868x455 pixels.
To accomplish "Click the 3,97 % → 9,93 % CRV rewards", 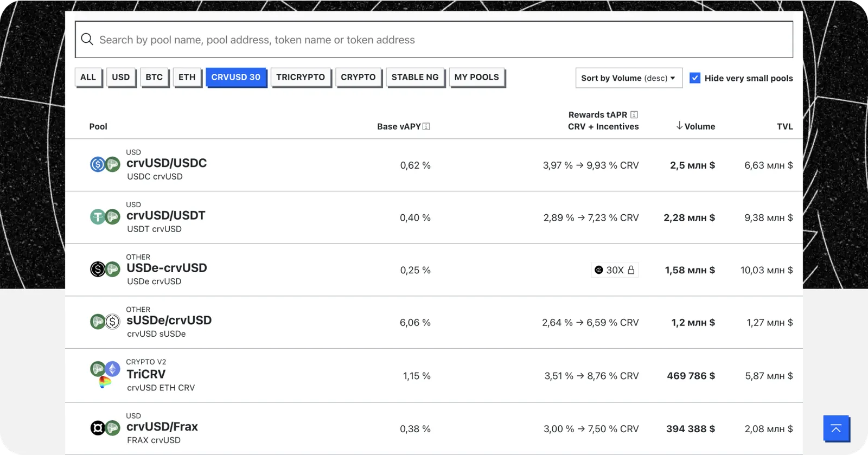I will 591,165.
